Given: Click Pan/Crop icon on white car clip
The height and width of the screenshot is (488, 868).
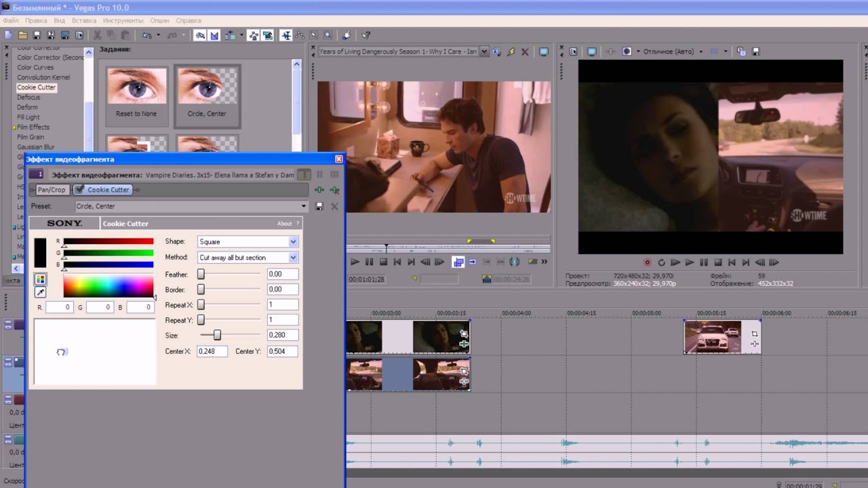Looking at the screenshot, I should pos(754,333).
